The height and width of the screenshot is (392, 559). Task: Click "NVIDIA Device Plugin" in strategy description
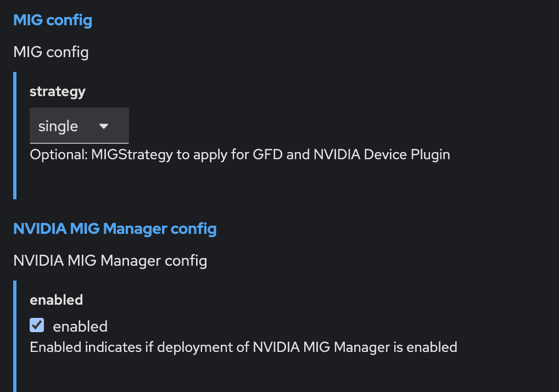(382, 155)
